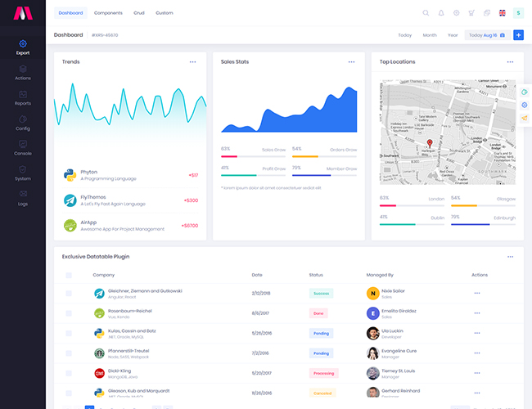The image size is (532, 409).
Task: Open Reports in the sidebar
Action: click(x=22, y=95)
